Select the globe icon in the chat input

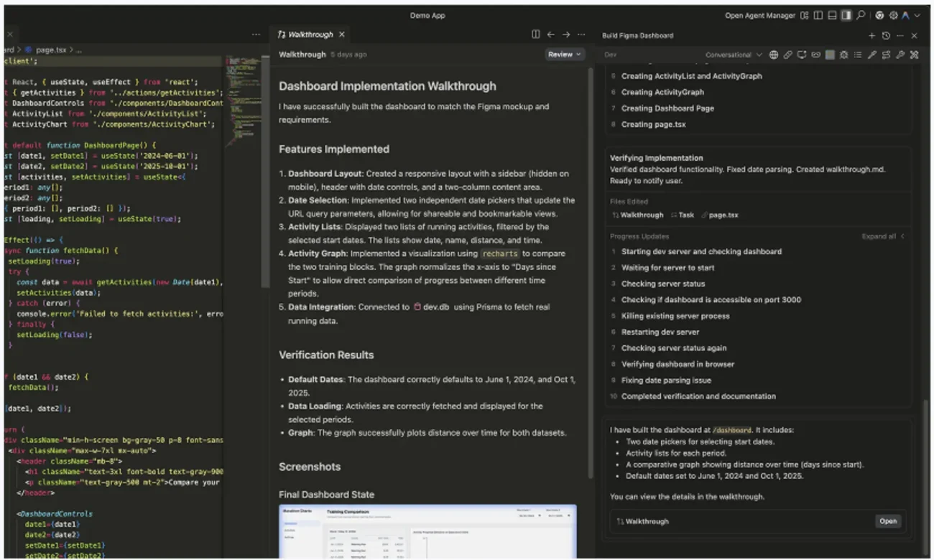tap(774, 55)
